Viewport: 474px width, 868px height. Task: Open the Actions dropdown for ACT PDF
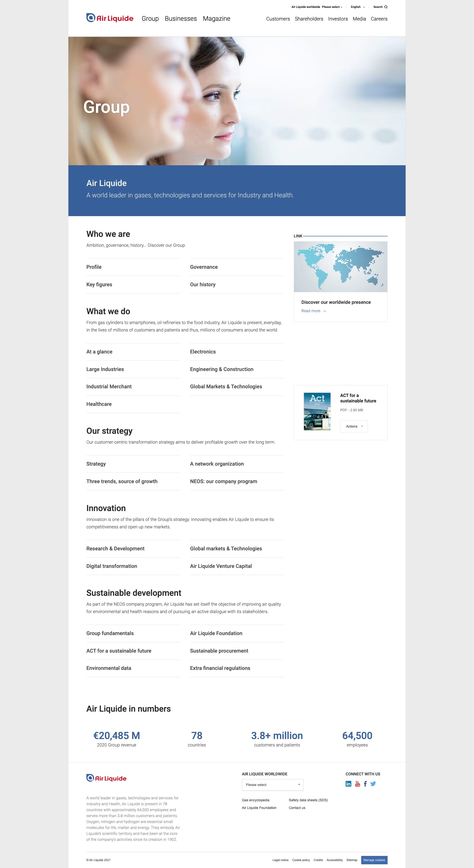pos(354,426)
